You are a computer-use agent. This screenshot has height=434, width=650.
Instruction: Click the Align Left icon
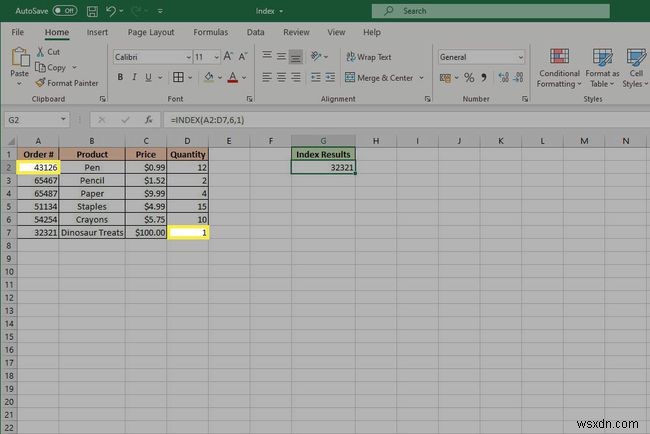pos(267,78)
